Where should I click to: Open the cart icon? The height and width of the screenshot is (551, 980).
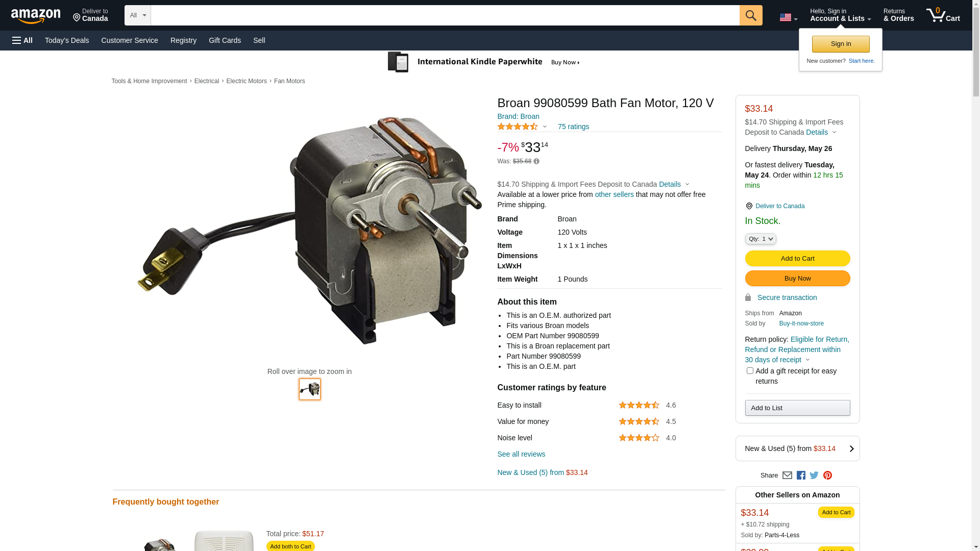tap(943, 15)
